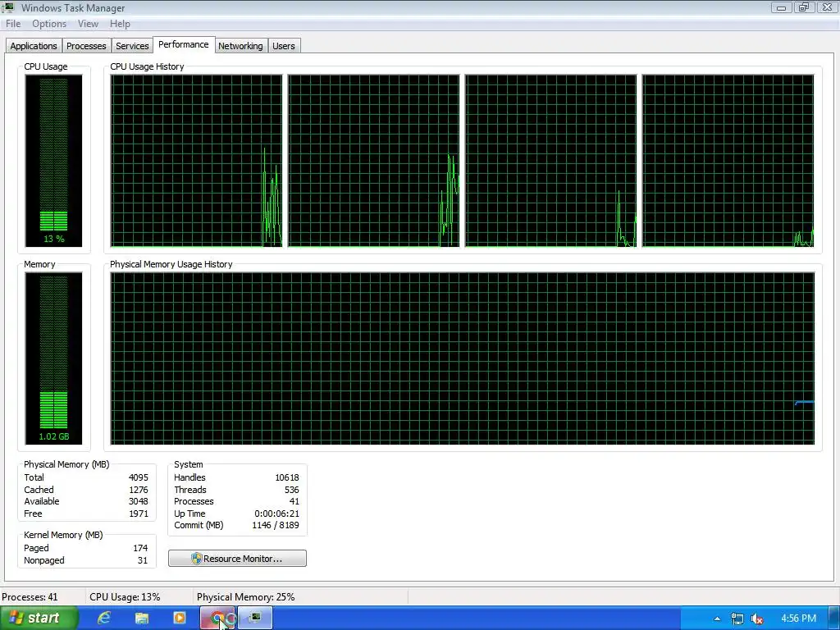
Task: Click the Nonpaged kernel memory value 31
Action: point(143,560)
